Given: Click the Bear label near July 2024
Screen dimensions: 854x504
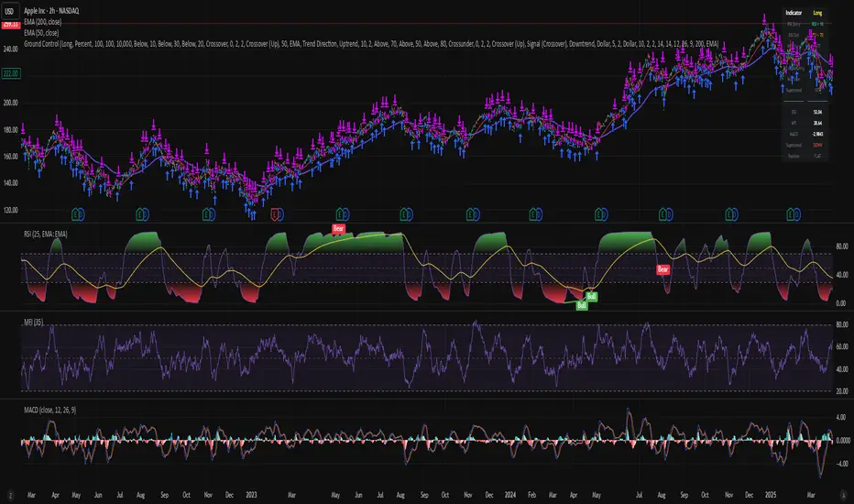Looking at the screenshot, I should coord(662,269).
